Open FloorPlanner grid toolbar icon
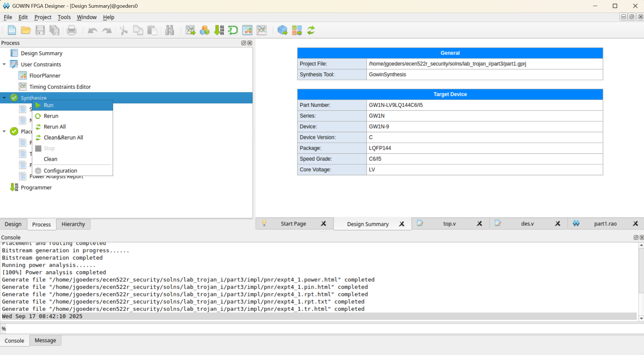This screenshot has height=355, width=644. [247, 30]
